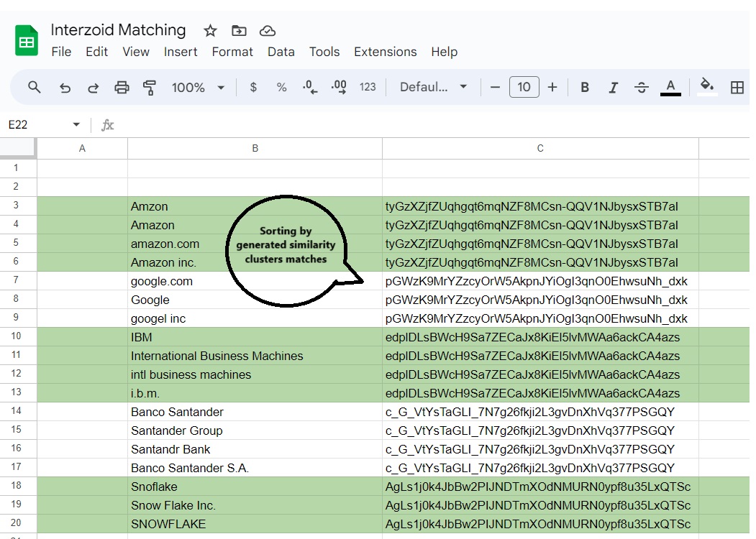756x539 pixels.
Task: Select the intl business machines cell
Action: pyautogui.click(x=255, y=374)
